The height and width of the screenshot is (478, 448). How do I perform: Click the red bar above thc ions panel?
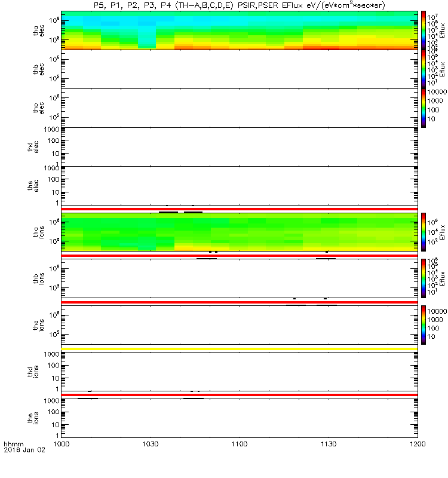(x=240, y=302)
